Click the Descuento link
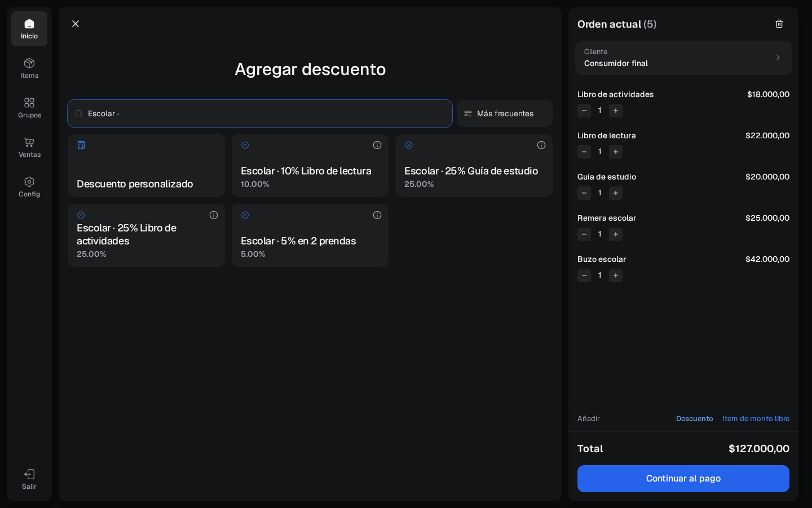Viewport: 812px width, 508px height. 694,419
